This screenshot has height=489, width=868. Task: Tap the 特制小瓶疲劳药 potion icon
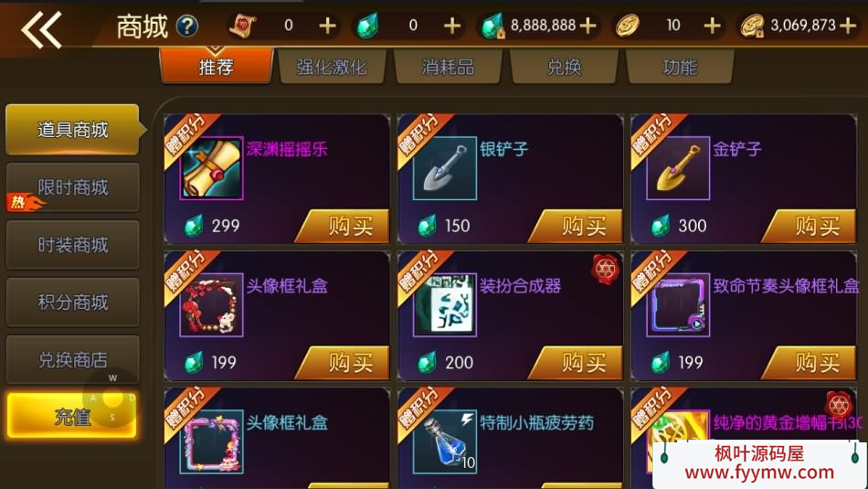(445, 441)
